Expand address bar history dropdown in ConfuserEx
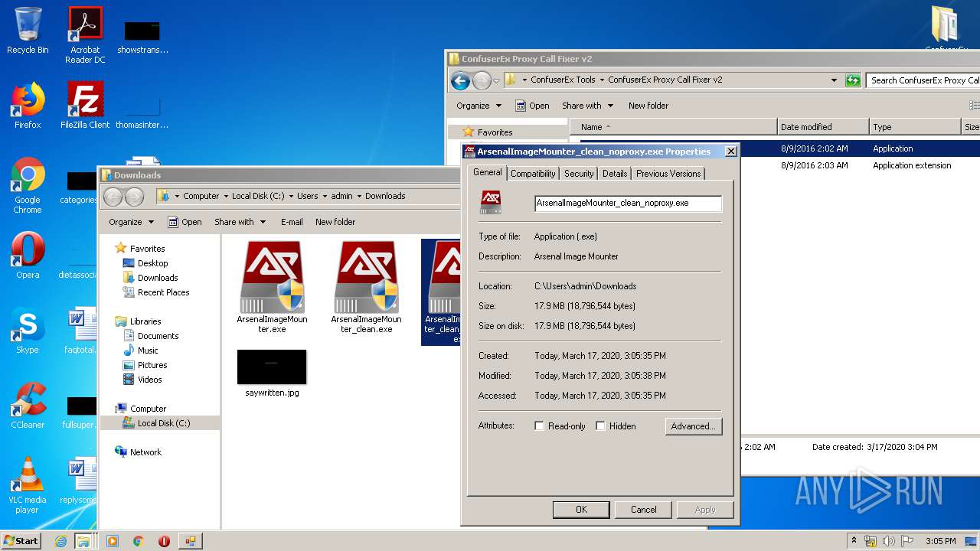Image resolution: width=980 pixels, height=551 pixels. pos(834,80)
